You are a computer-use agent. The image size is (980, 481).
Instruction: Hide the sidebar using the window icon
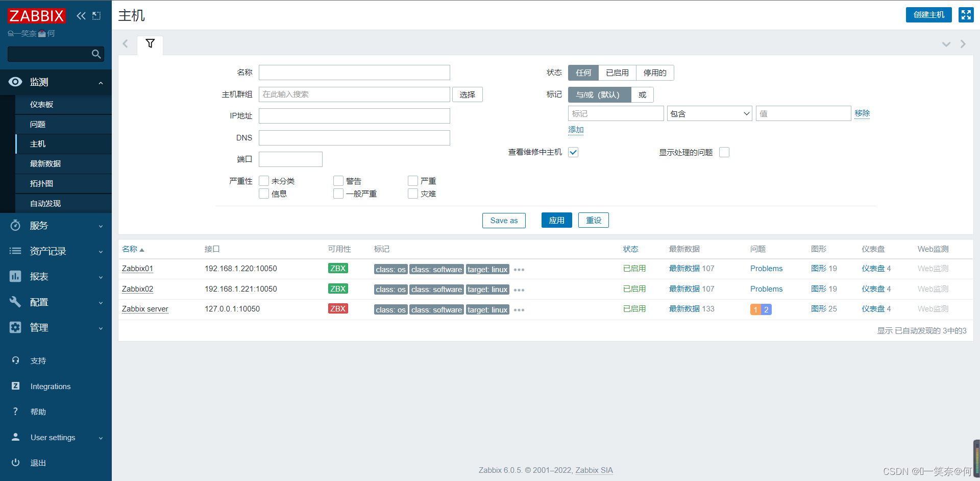point(96,16)
